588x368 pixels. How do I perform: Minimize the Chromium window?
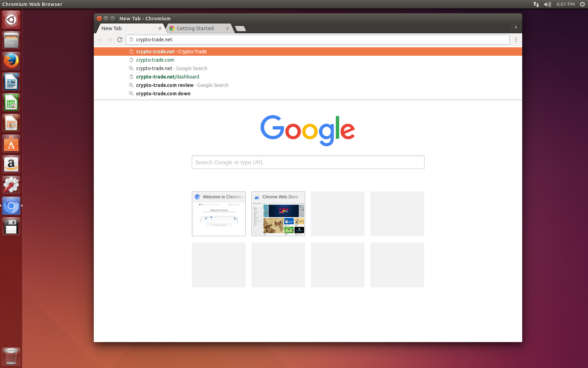106,18
